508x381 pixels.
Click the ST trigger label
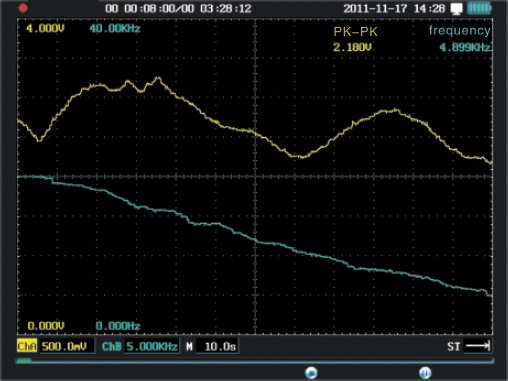(453, 347)
